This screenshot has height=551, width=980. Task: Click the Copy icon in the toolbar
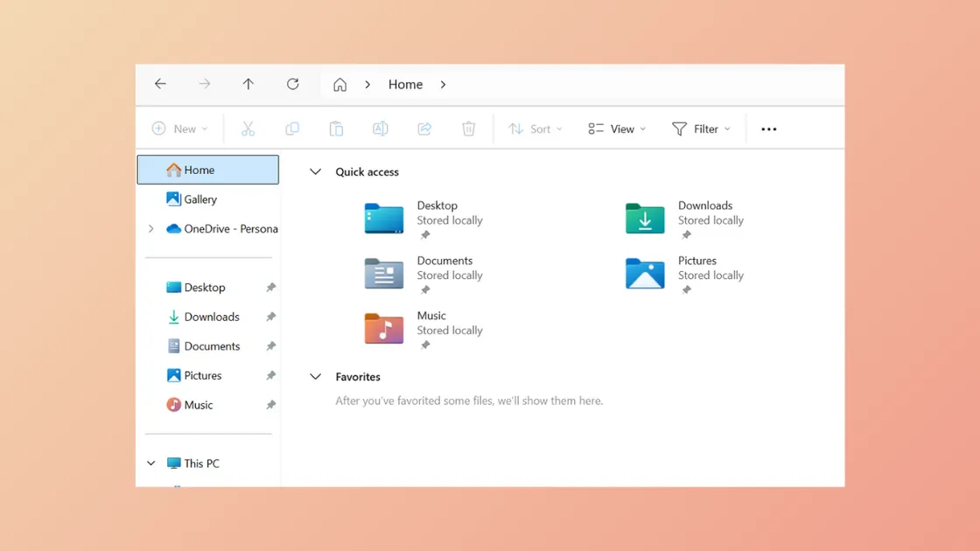(292, 128)
